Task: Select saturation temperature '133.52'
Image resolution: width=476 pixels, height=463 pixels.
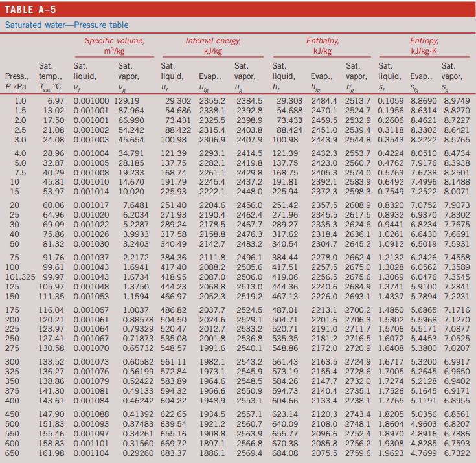Action: tap(51, 362)
